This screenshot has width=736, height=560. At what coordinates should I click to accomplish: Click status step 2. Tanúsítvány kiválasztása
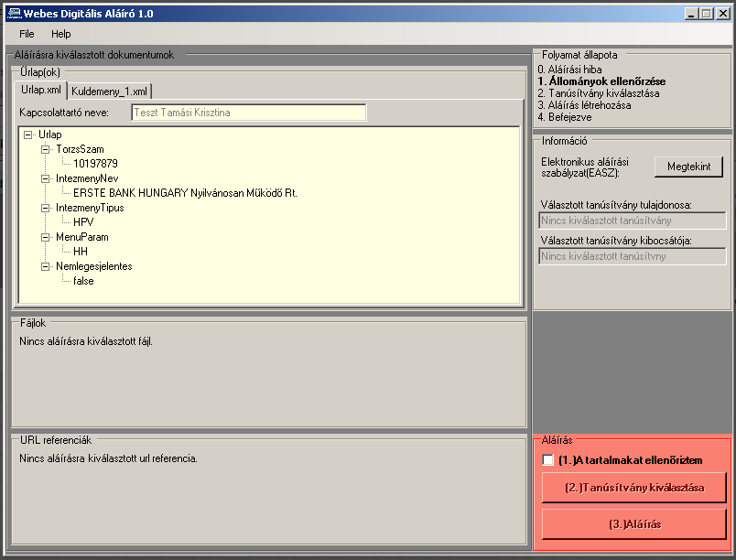tap(599, 93)
